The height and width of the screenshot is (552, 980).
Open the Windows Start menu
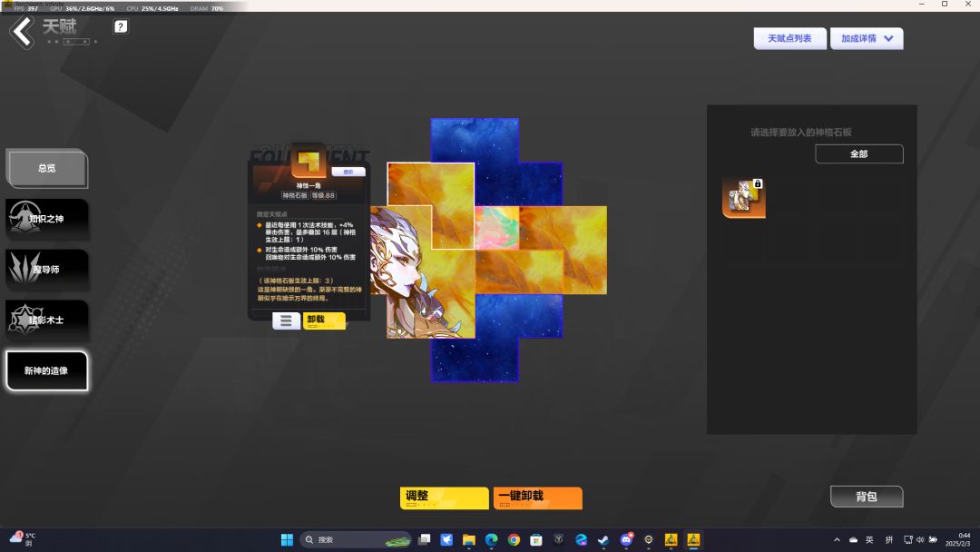click(287, 539)
